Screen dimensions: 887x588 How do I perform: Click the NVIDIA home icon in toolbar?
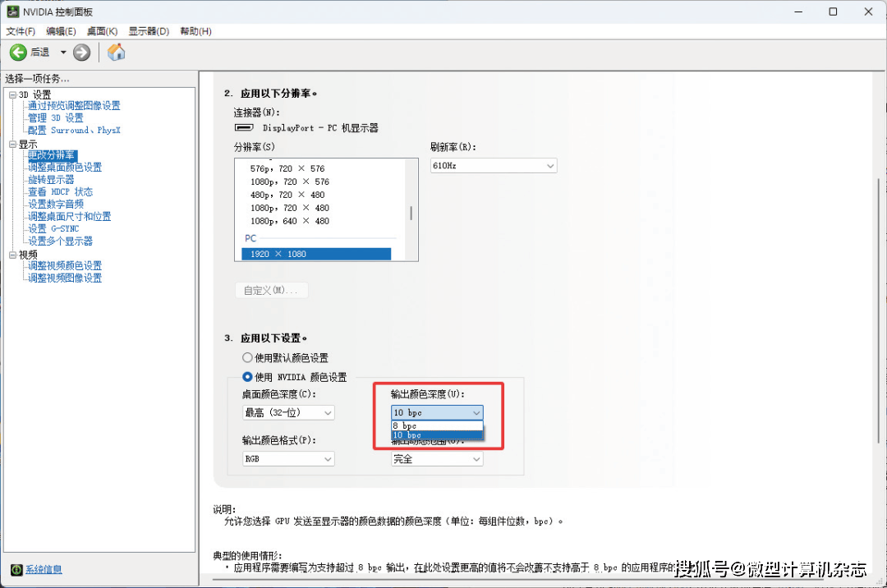(115, 51)
